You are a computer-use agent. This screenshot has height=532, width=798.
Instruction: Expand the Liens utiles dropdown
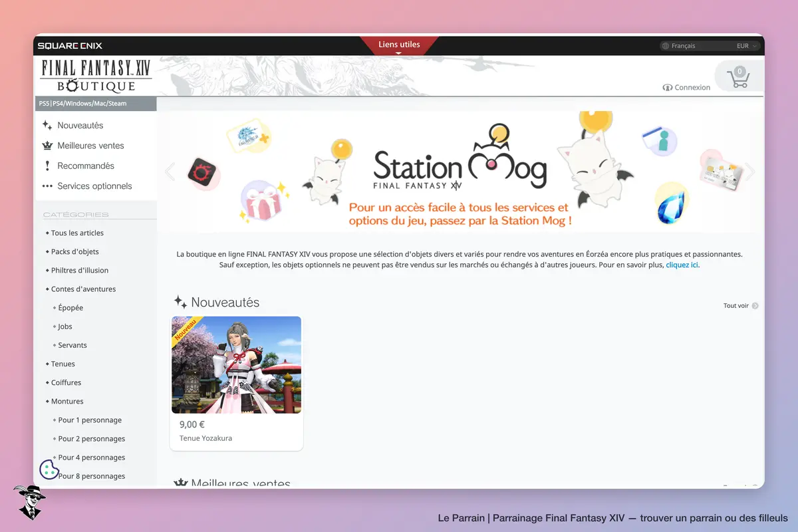[399, 45]
